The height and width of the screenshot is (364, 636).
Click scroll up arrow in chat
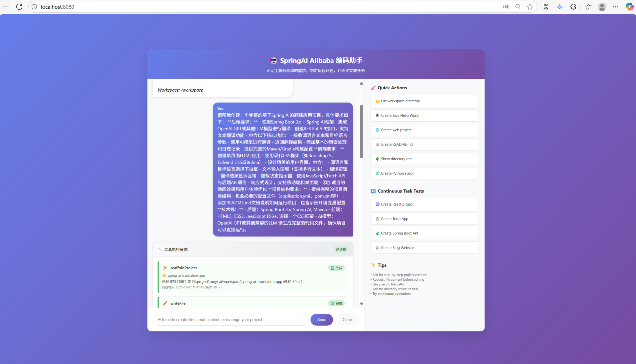pos(361,83)
